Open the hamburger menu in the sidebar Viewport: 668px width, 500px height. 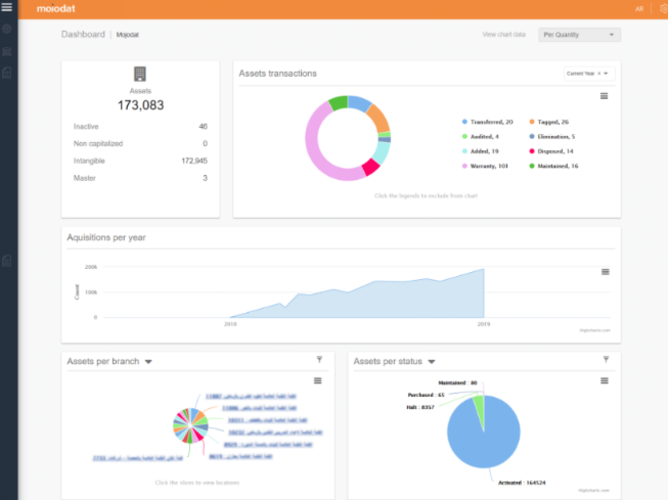[x=8, y=8]
